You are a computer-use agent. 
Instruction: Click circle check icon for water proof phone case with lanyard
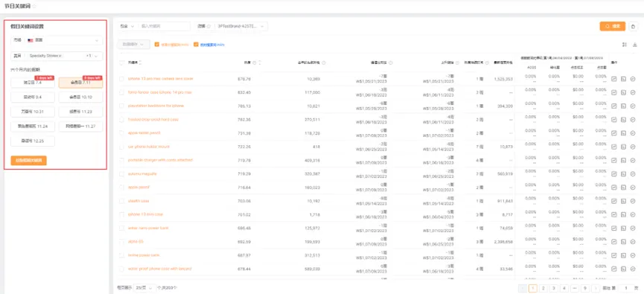tap(633, 269)
